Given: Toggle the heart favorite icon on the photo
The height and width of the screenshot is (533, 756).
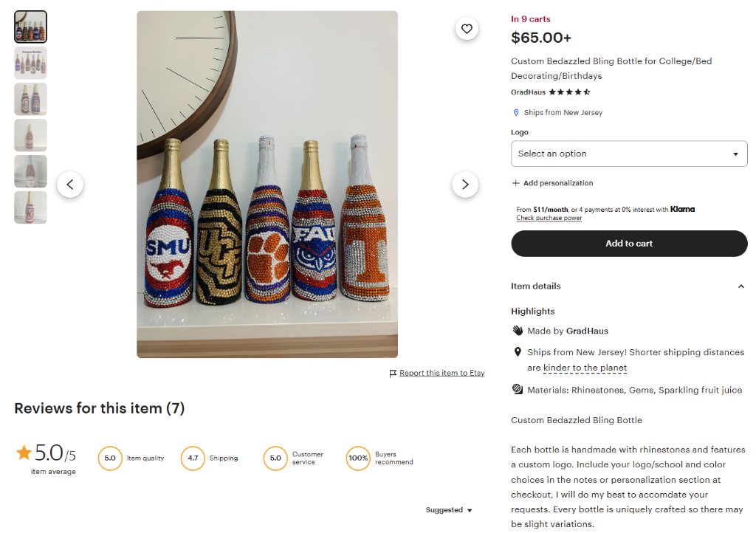Looking at the screenshot, I should (x=467, y=28).
